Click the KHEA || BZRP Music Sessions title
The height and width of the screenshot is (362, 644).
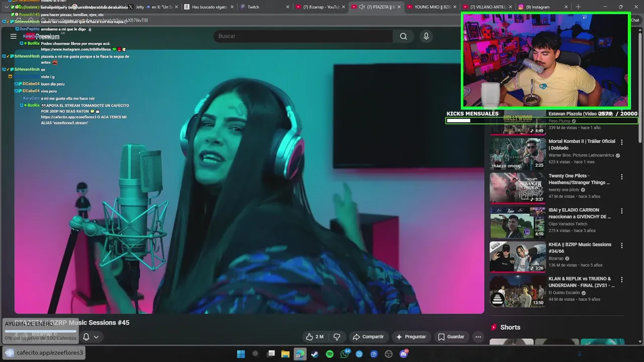tap(580, 248)
